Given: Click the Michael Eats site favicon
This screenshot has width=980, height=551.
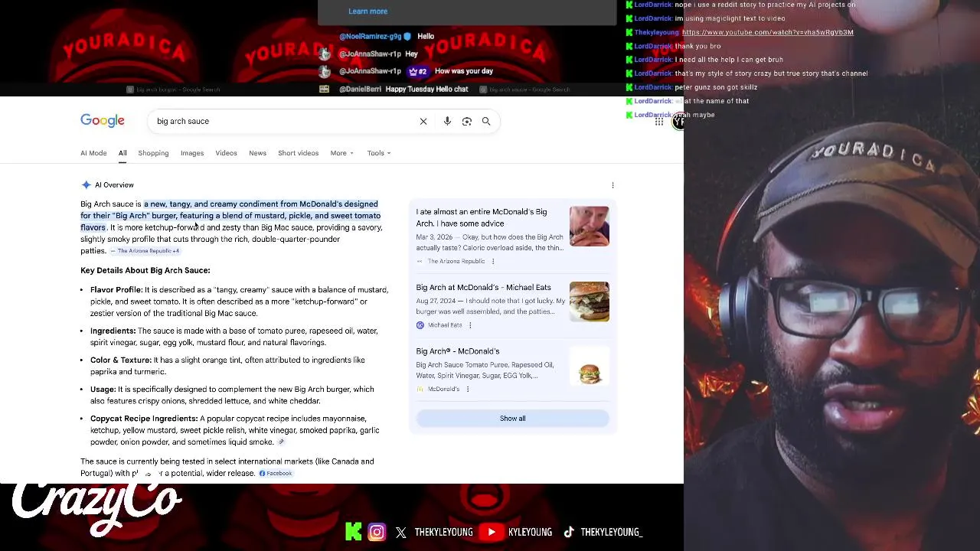Looking at the screenshot, I should coord(420,325).
